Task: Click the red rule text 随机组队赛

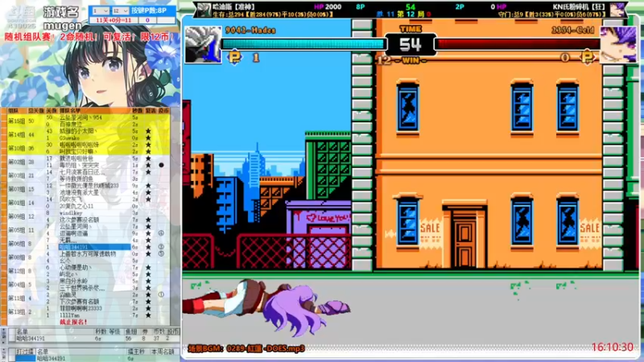Action: pos(27,37)
